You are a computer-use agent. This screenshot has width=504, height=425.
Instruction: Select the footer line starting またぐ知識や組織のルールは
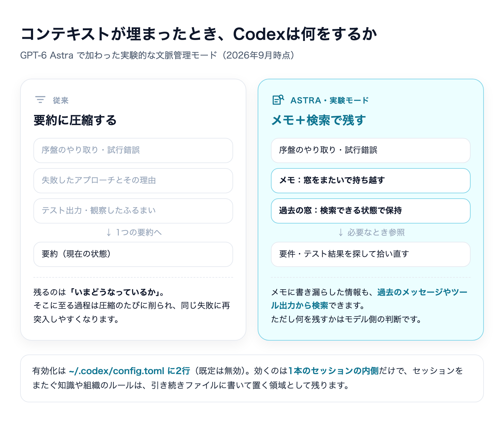pos(191,385)
